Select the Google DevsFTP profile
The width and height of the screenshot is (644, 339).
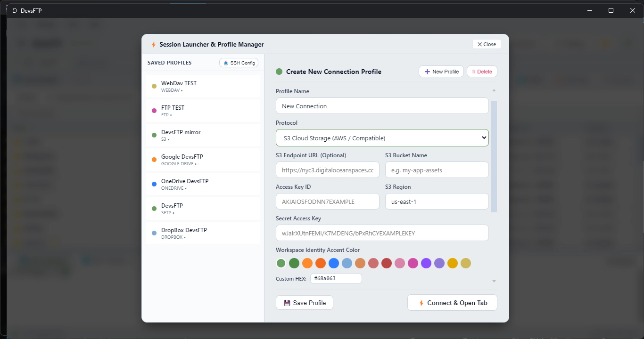tap(203, 160)
